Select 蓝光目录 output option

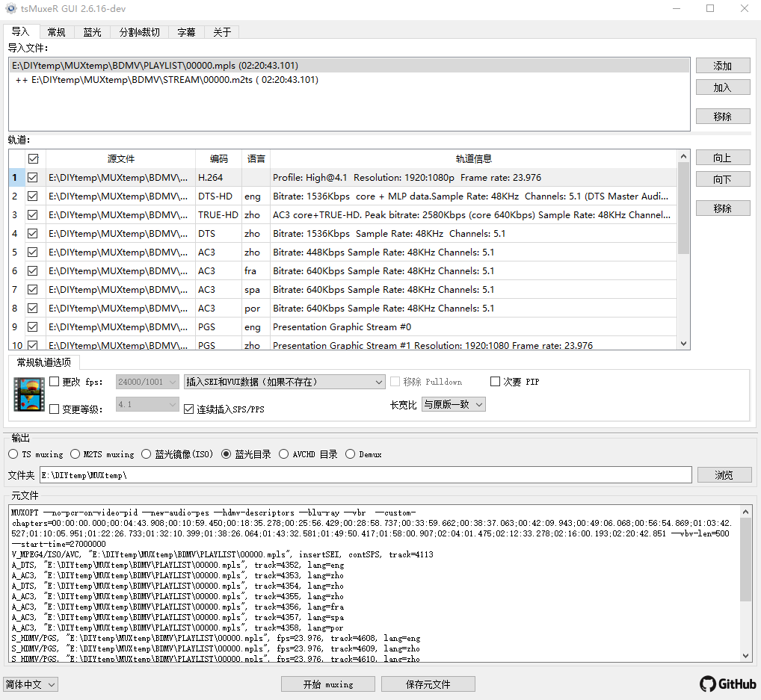pos(227,454)
